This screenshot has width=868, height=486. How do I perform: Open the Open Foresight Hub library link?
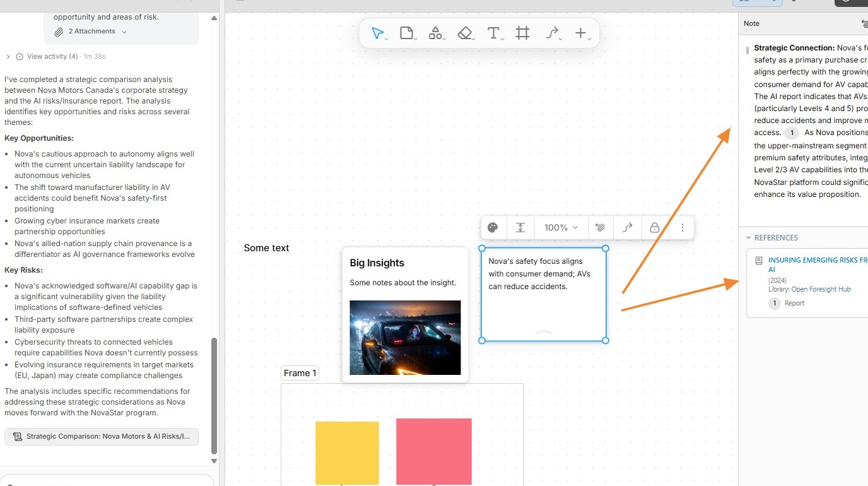point(821,289)
